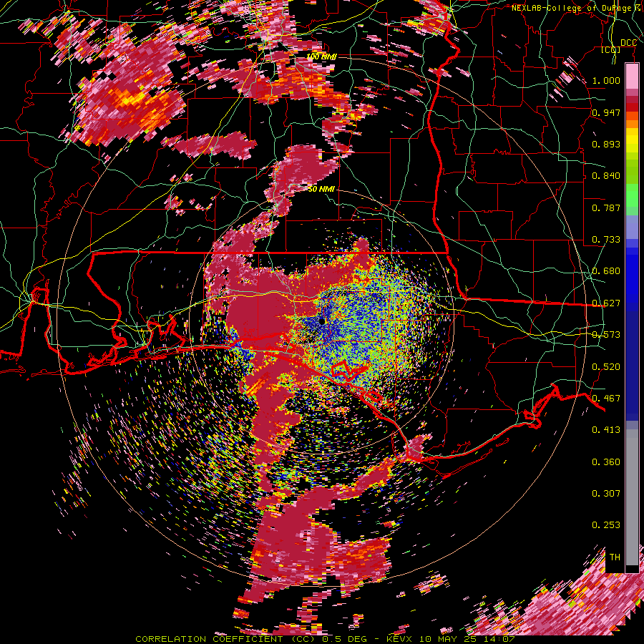Click the 0.787 color scale label
Viewport: 644px width, 644px height.
coord(606,208)
